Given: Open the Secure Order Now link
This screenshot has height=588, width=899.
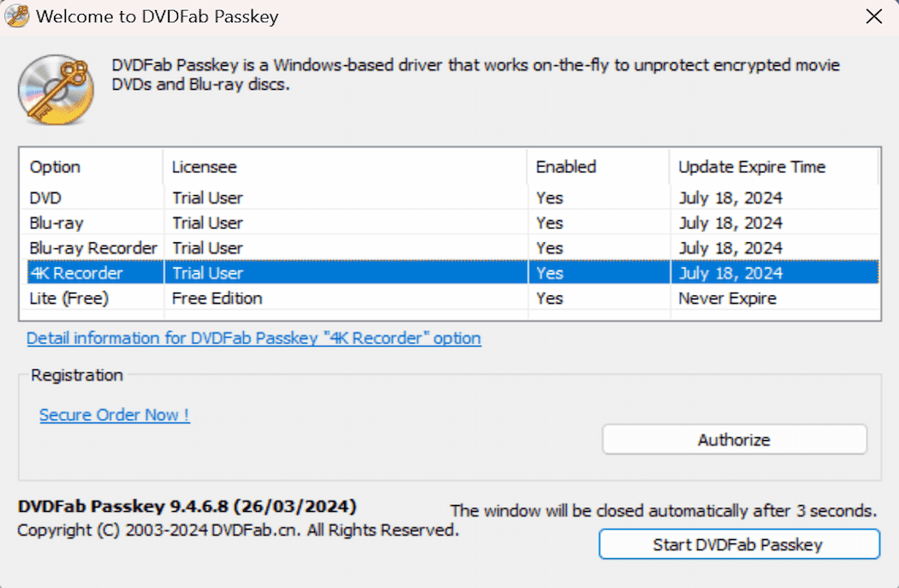Looking at the screenshot, I should tap(114, 415).
